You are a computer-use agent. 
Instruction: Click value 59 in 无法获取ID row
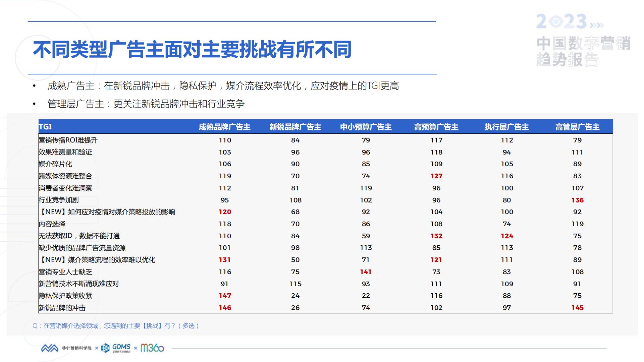pyautogui.click(x=366, y=236)
